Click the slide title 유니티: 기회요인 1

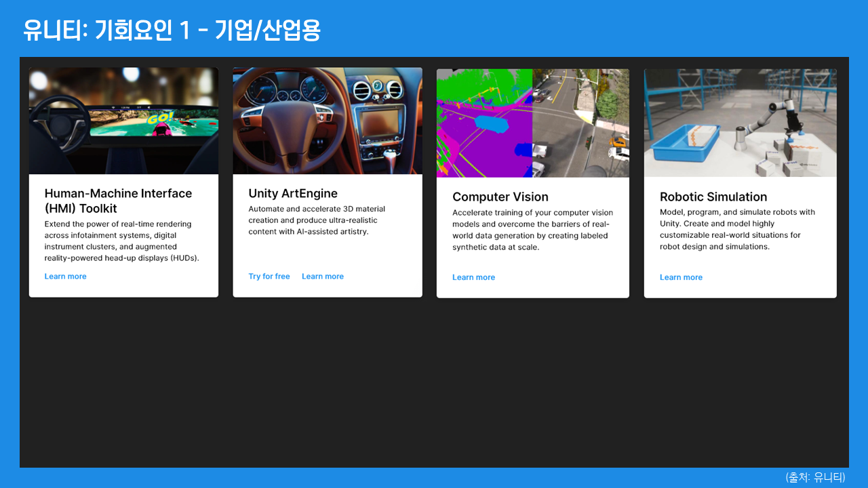tap(172, 30)
